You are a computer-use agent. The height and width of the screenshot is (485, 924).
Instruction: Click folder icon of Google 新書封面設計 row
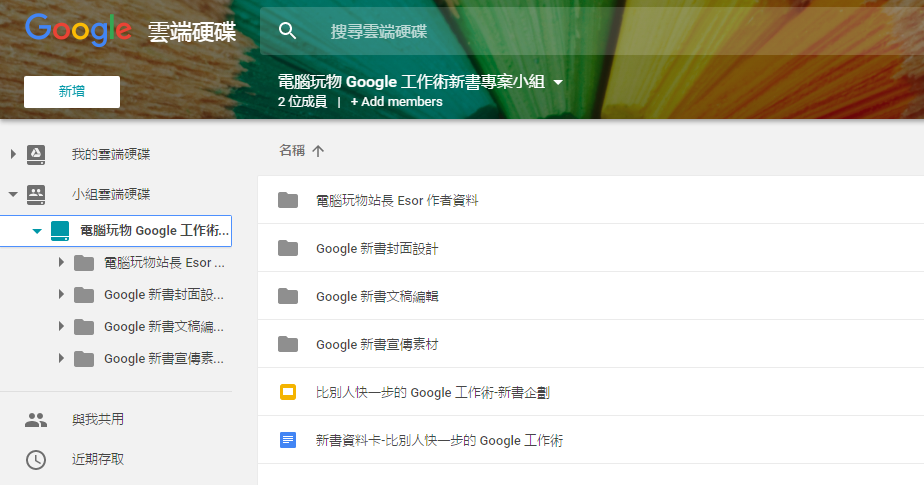[288, 248]
